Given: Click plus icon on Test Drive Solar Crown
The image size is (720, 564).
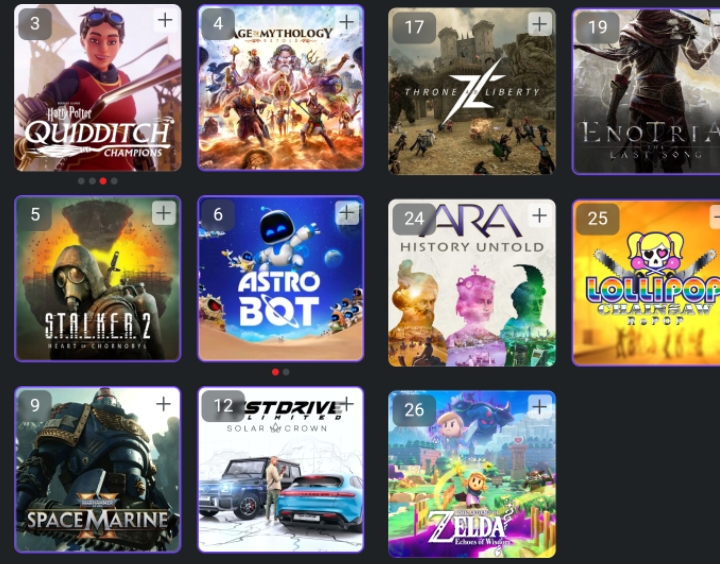Looking at the screenshot, I should point(347,404).
